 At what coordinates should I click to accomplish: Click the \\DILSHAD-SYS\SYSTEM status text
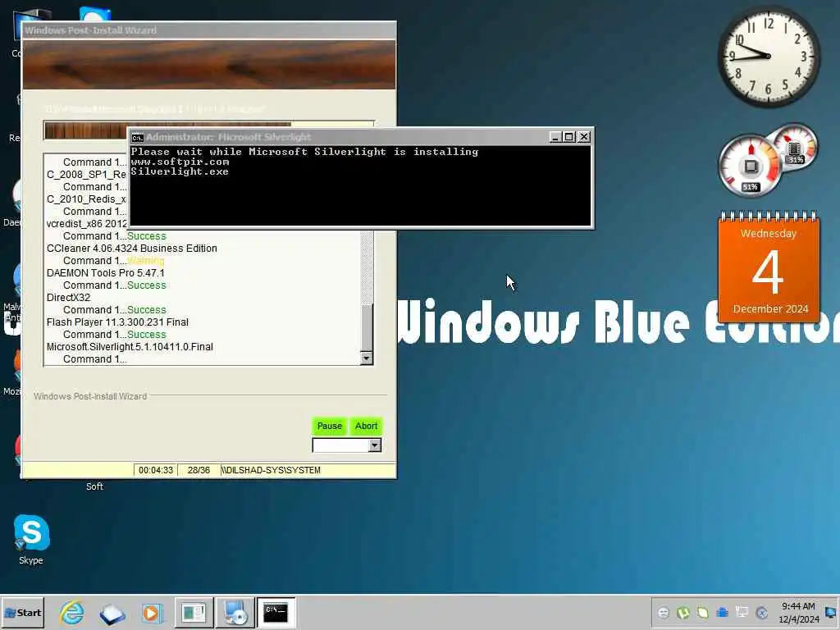[x=271, y=470]
